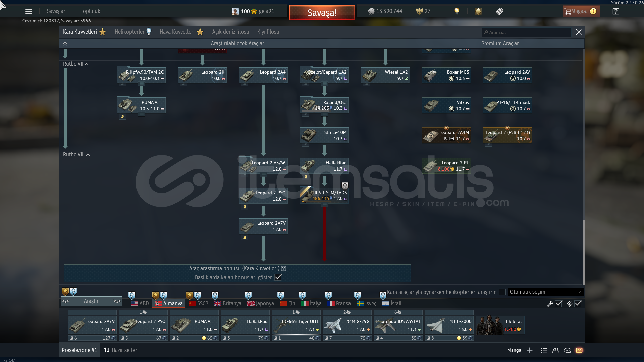Select Leopard 2A7V crew slot
Image resolution: width=644 pixels, height=362 pixels.
(92, 325)
